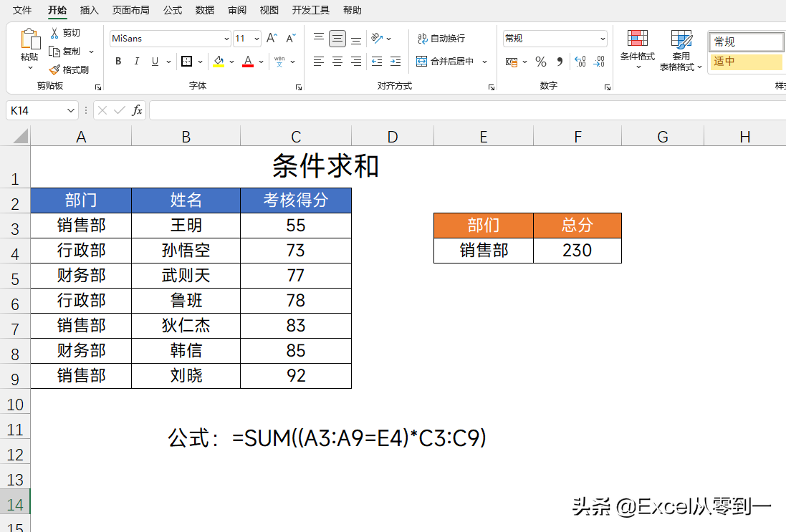
Task: Select the 考核得分 header cell
Action: click(296, 200)
